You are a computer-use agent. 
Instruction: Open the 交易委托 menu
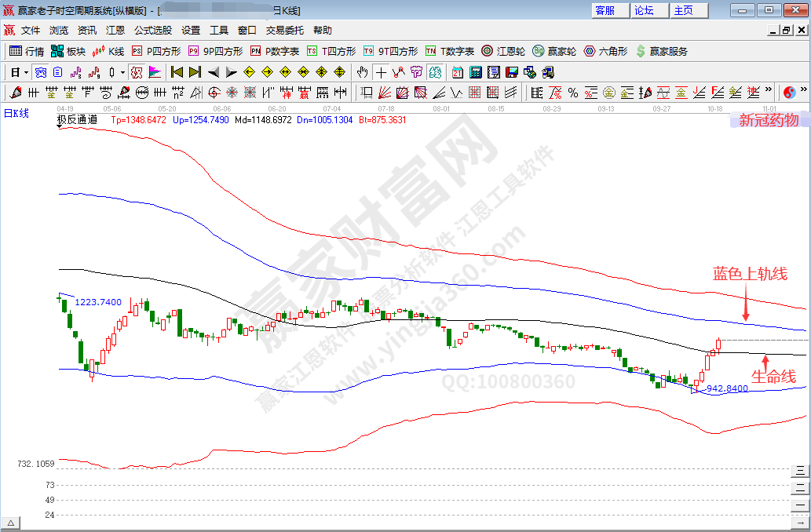tap(285, 31)
